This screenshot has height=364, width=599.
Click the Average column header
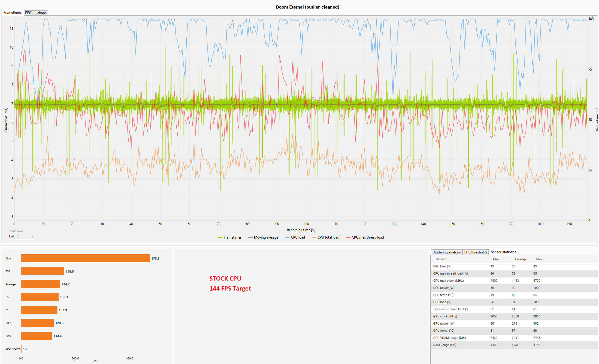tap(520, 259)
